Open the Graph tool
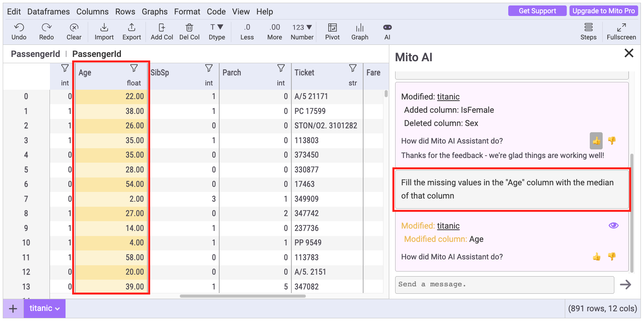Image resolution: width=644 pixels, height=323 pixels. point(360,28)
